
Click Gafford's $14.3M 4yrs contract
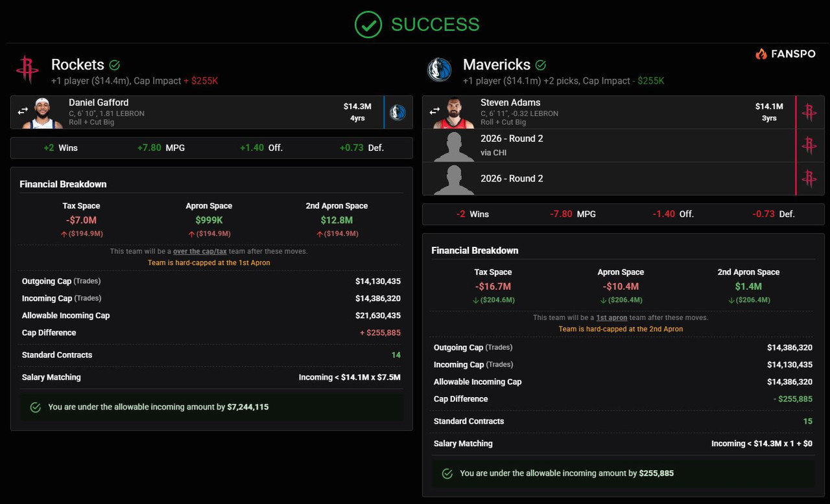pos(357,112)
